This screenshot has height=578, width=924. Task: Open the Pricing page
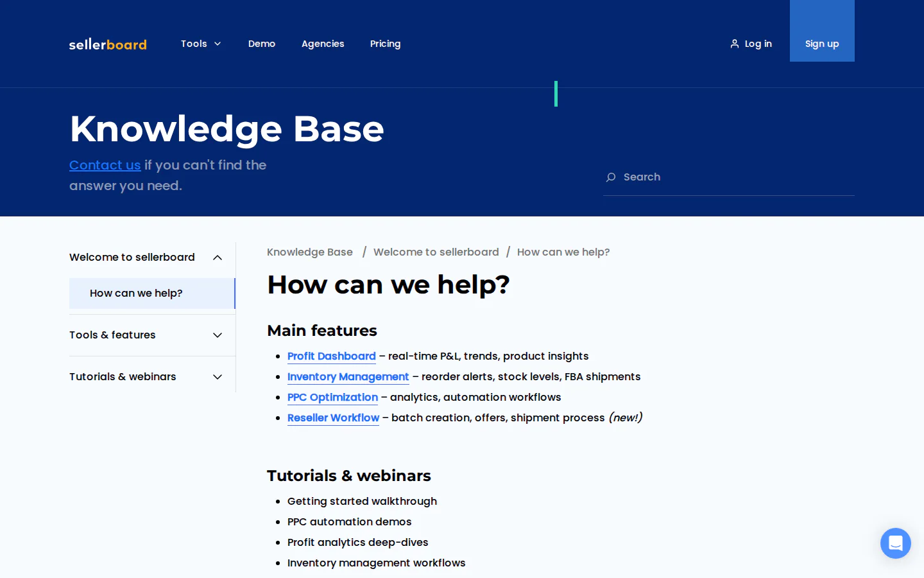click(x=385, y=44)
